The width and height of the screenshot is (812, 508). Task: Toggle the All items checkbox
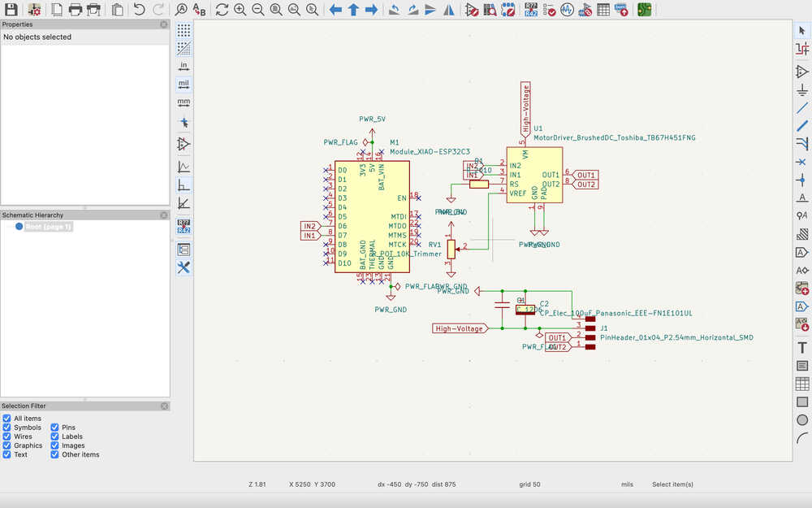click(7, 419)
